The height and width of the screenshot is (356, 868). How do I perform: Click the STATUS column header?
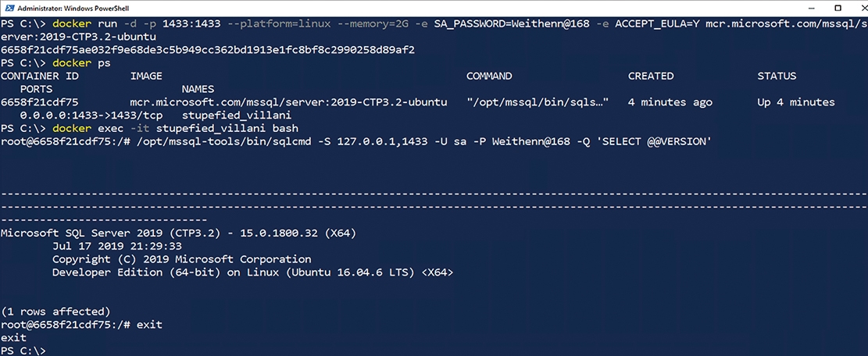(x=777, y=76)
